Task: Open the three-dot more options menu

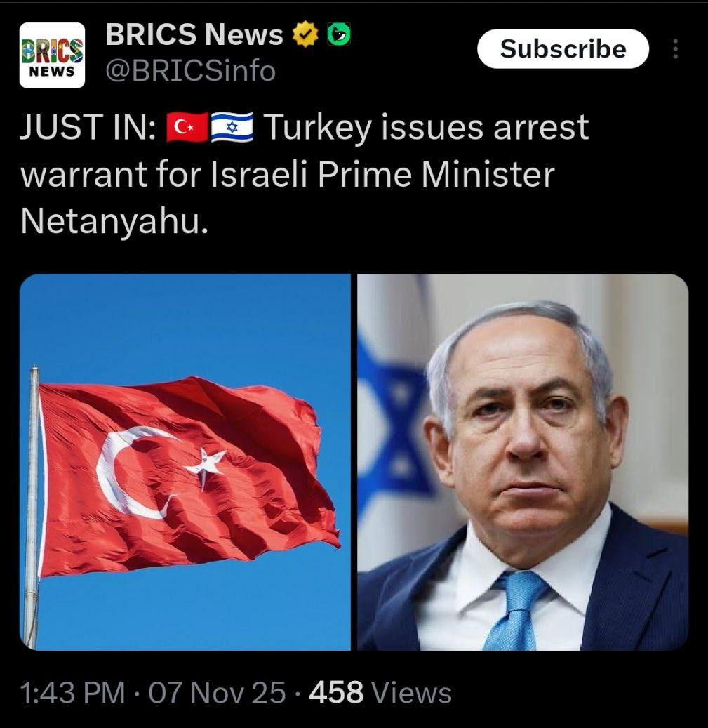Action: pos(675,48)
